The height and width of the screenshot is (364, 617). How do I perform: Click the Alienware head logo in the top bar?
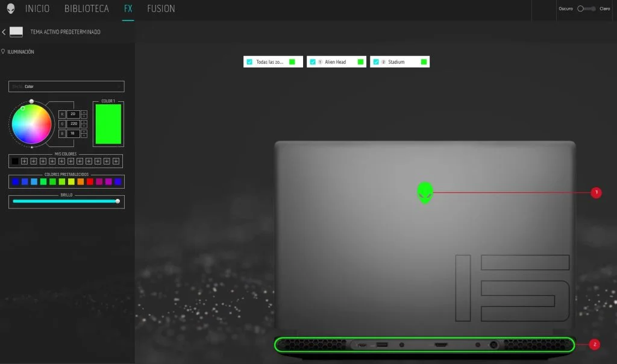click(11, 8)
